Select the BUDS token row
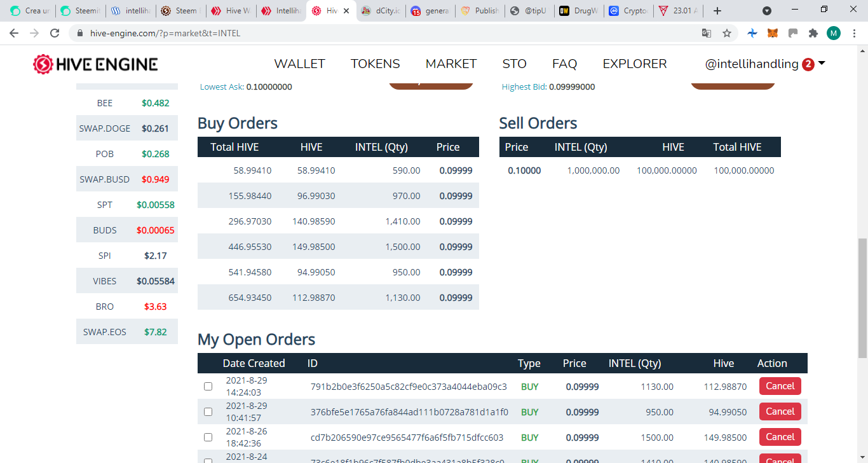Image resolution: width=868 pixels, height=463 pixels. 127,230
